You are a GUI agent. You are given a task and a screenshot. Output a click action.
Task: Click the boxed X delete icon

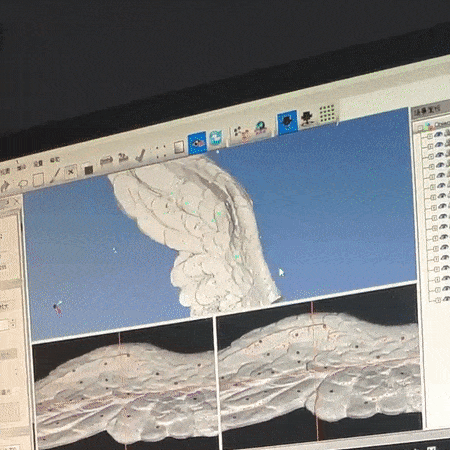(x=71, y=172)
